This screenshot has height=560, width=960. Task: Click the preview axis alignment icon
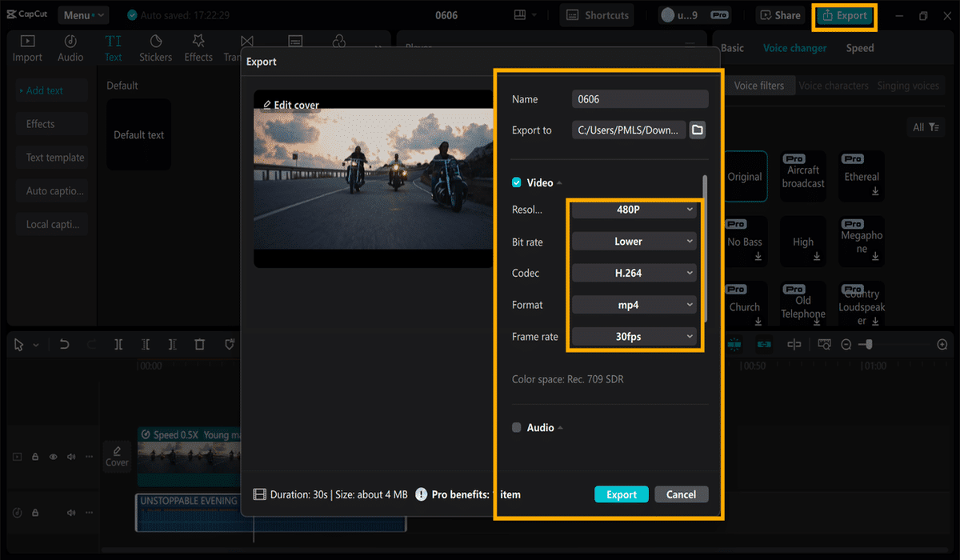tap(794, 344)
